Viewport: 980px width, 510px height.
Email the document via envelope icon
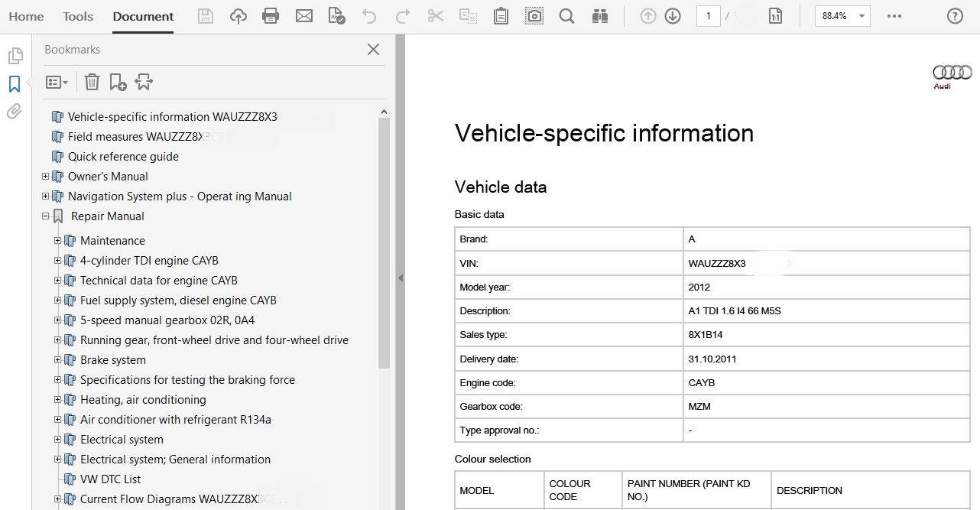(304, 15)
